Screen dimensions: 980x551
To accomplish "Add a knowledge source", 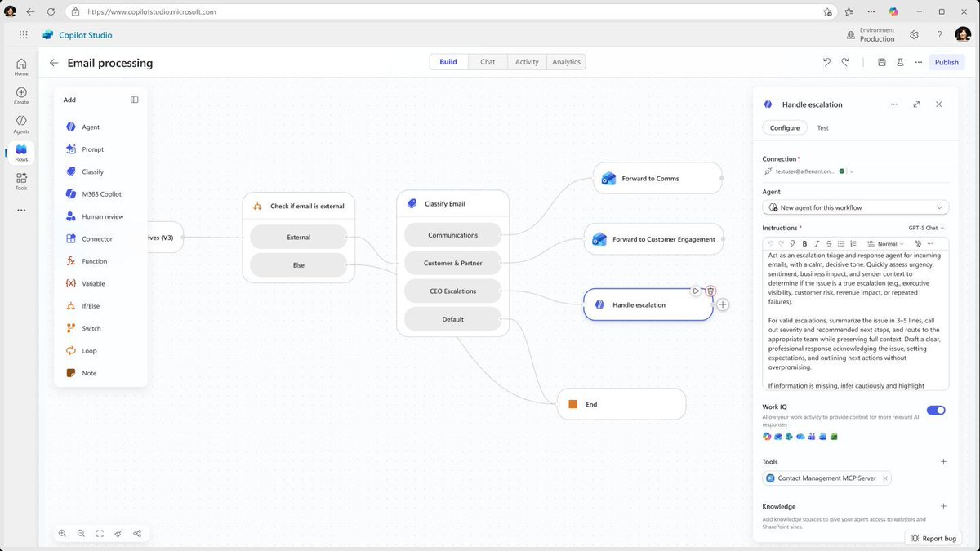I will (943, 507).
